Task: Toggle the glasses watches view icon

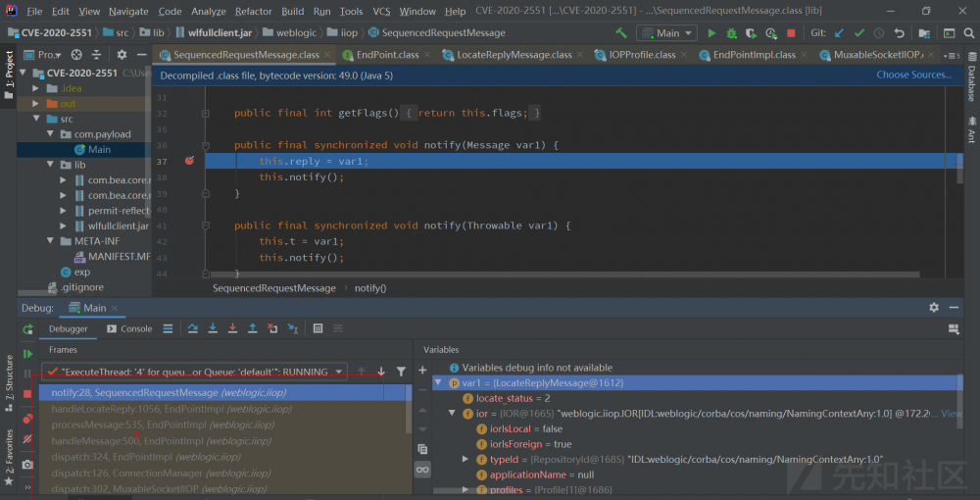Action: 422,470
